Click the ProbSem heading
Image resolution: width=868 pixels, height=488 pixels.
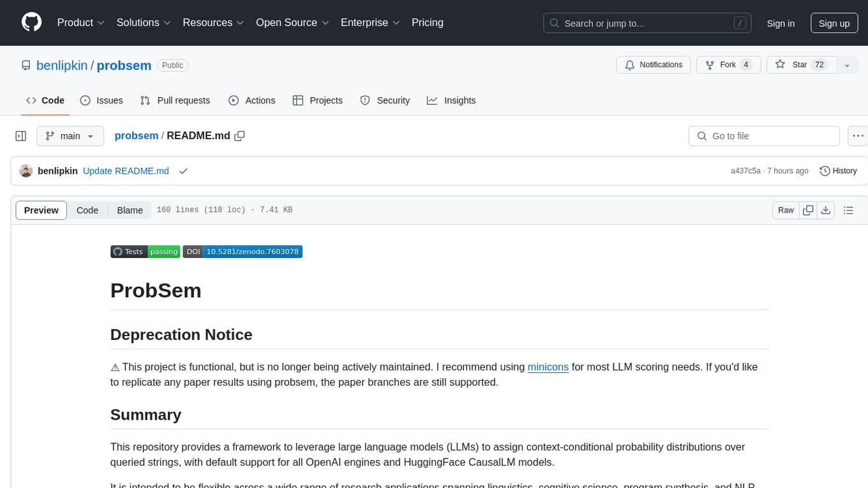point(156,290)
